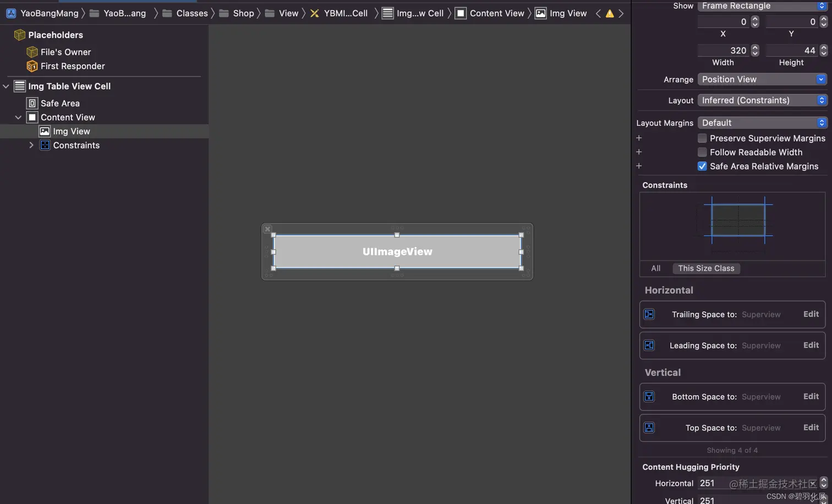The height and width of the screenshot is (504, 832).
Task: Click the Bottom Space constraint icon
Action: (x=649, y=397)
